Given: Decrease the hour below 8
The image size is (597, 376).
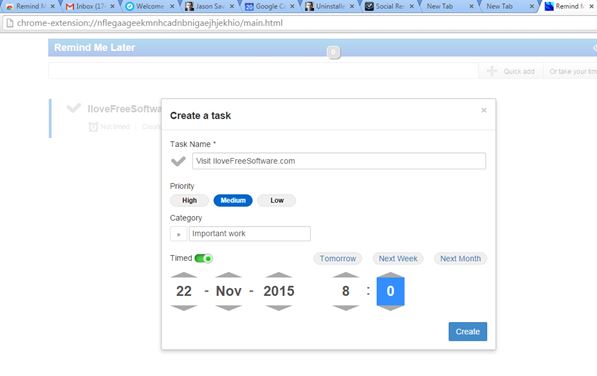Looking at the screenshot, I should point(346,307).
